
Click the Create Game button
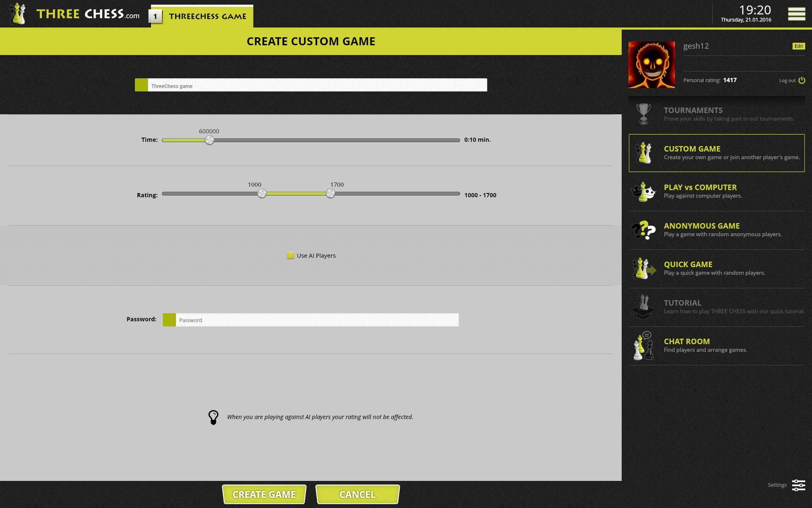click(264, 494)
